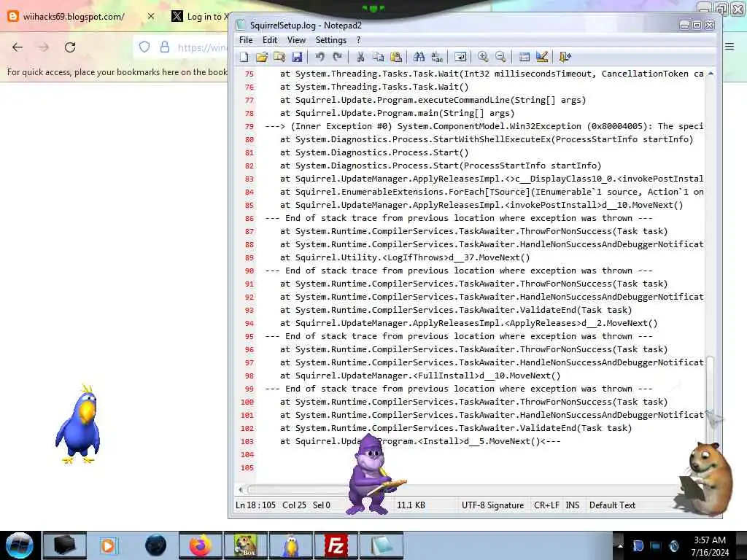This screenshot has height=560, width=747.
Task: Go back in the Firefox browser
Action: coord(18,47)
